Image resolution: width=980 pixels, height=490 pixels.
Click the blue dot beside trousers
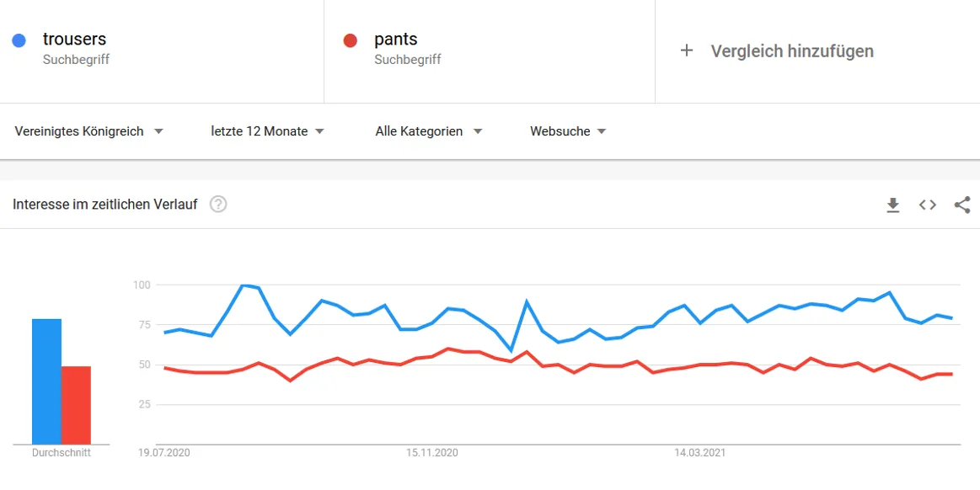point(19,40)
